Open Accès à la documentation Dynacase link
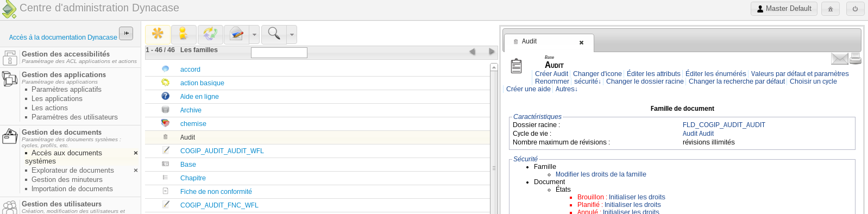This screenshot has height=214, width=868. click(x=63, y=37)
